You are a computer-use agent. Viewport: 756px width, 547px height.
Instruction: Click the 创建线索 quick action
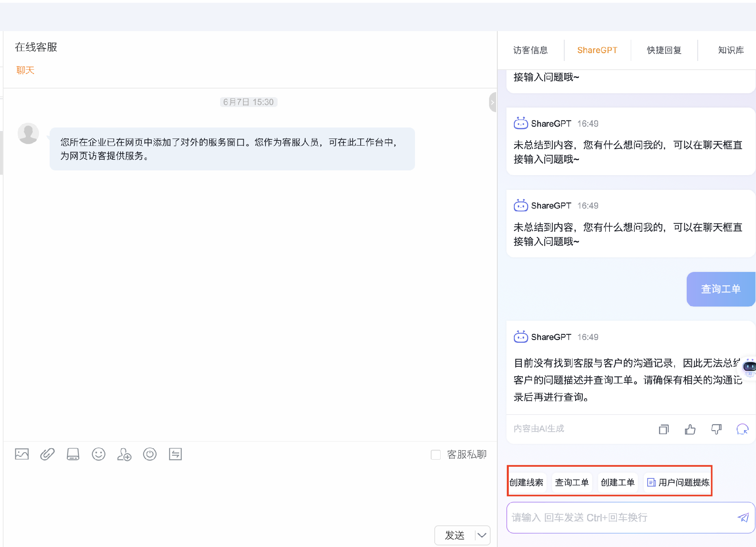click(526, 482)
